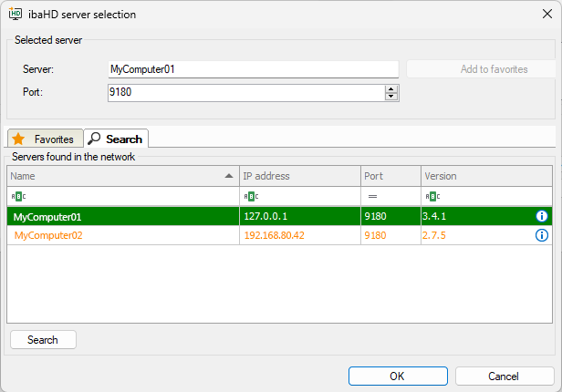562x392 pixels.
Task: Click the Name filter row field
Action: (x=123, y=196)
